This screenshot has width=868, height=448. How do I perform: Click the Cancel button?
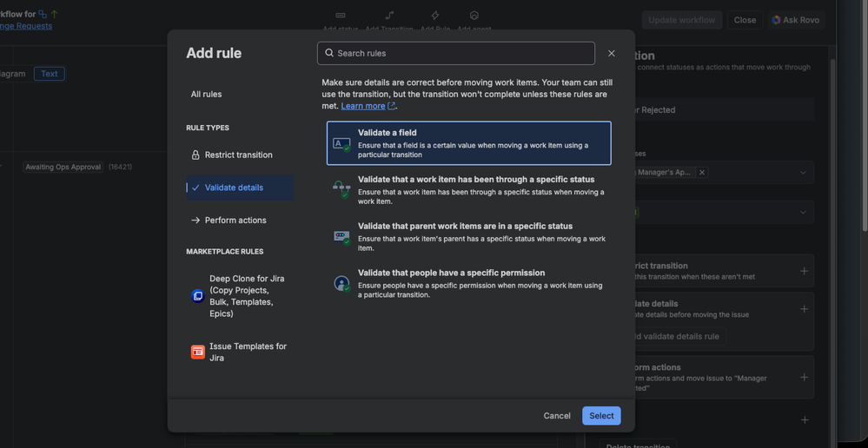pos(557,416)
